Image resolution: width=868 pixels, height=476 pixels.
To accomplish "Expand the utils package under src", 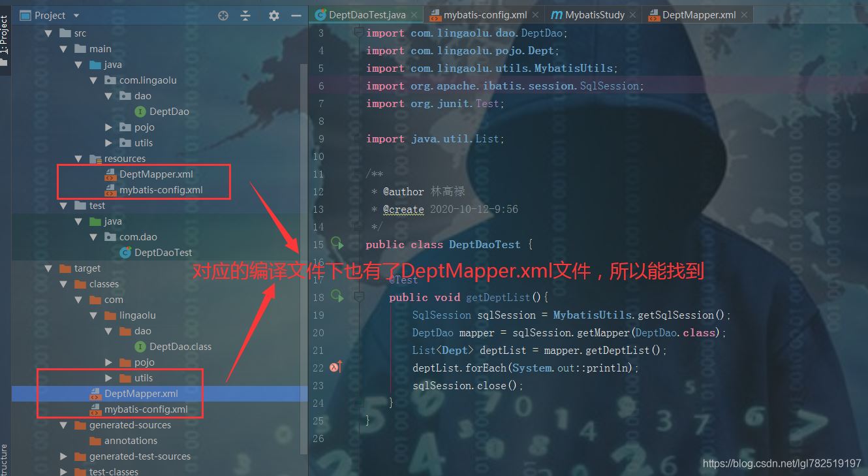I will (109, 143).
